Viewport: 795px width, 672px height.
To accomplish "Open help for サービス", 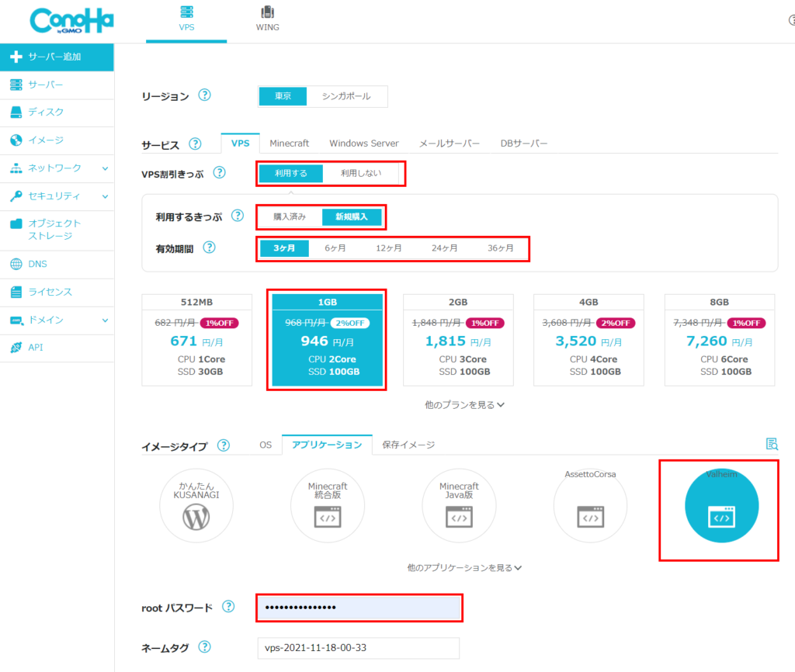I will click(x=195, y=144).
